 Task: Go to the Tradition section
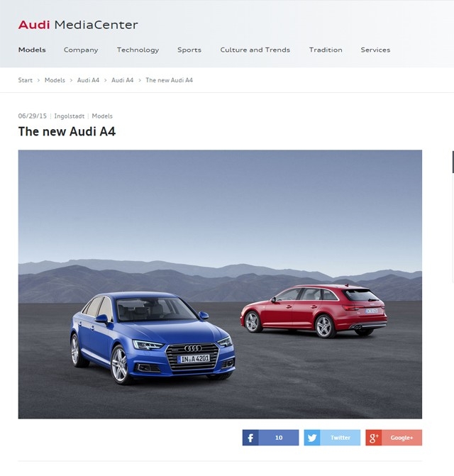[x=326, y=50]
